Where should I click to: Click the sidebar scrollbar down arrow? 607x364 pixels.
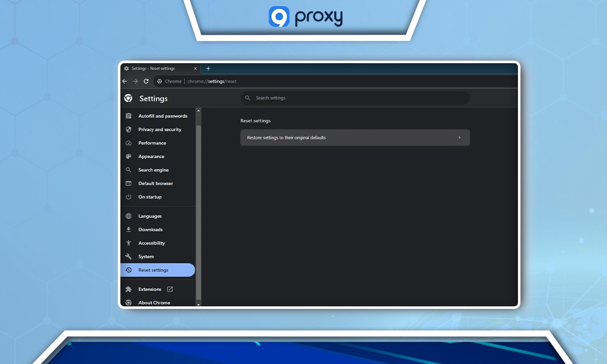pyautogui.click(x=198, y=304)
